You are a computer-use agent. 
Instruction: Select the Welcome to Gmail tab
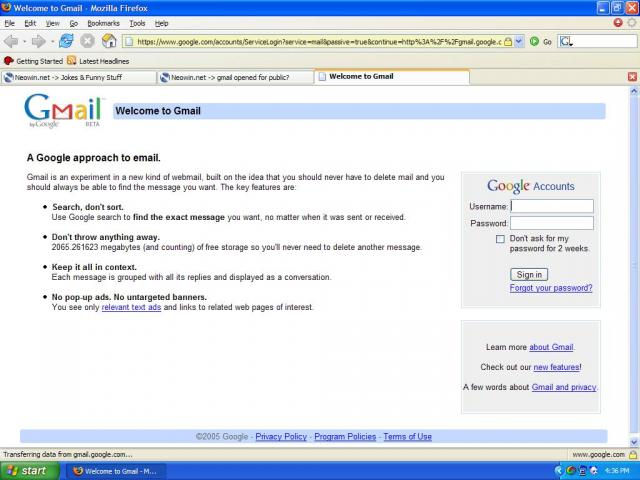392,77
